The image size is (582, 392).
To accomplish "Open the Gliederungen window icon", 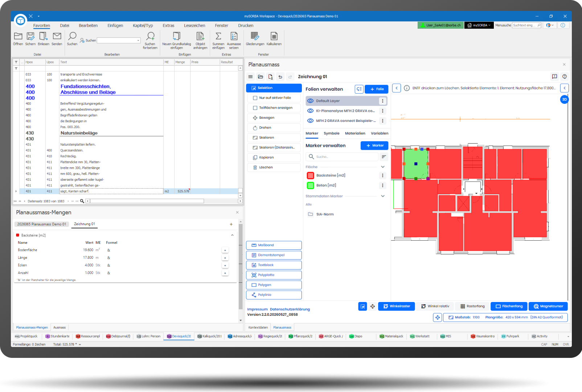I will click(255, 36).
